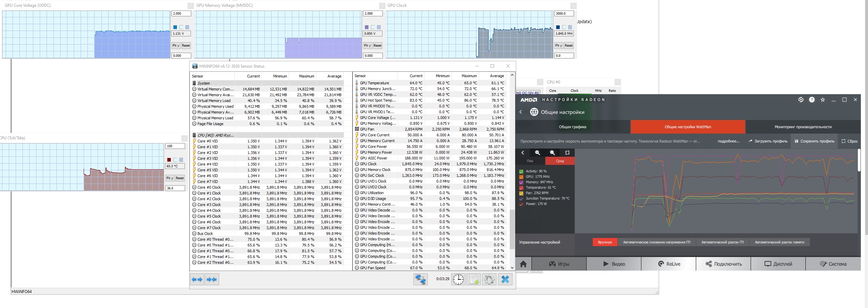This screenshot has width=868, height=308.
Task: Pick the dark red color swatch on CPU Tctl/Tdie graph
Action: 169,160
